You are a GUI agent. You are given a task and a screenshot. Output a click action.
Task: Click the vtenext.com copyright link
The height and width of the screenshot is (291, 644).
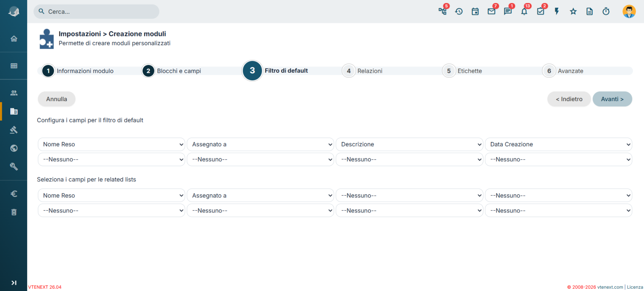tap(610, 287)
